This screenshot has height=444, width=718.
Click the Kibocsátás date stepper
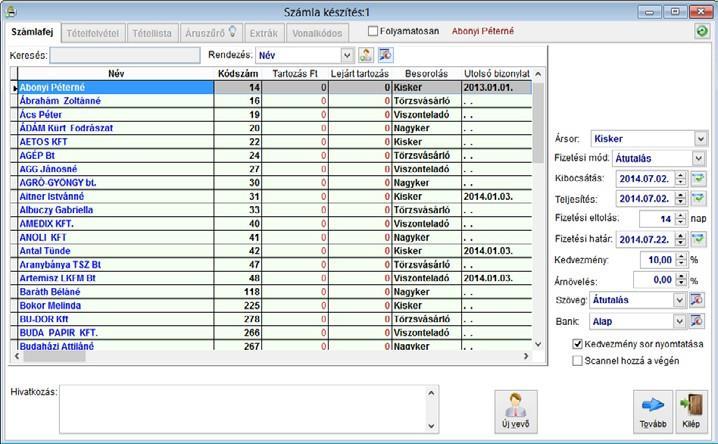681,179
